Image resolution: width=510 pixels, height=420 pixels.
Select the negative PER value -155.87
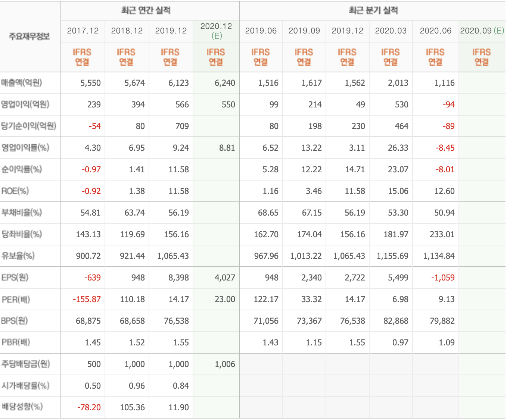pos(87,300)
